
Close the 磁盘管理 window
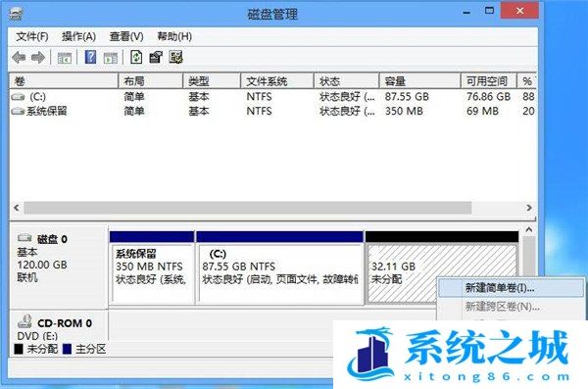point(519,11)
